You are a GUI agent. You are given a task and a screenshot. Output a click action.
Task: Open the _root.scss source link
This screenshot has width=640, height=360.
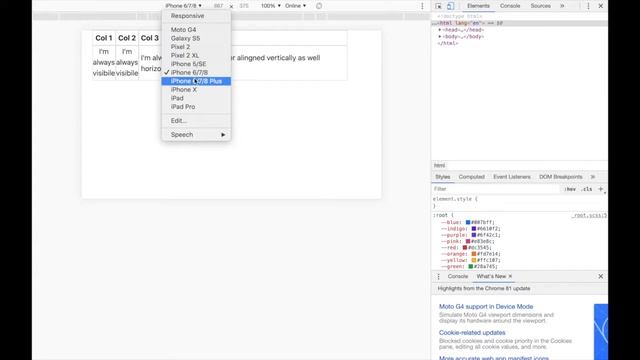pyautogui.click(x=589, y=216)
